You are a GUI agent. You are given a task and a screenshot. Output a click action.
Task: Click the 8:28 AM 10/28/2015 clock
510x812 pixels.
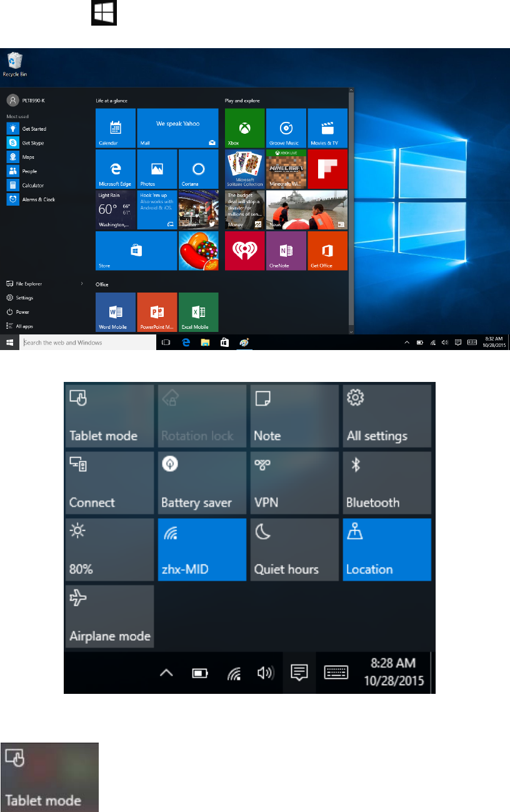click(x=394, y=672)
